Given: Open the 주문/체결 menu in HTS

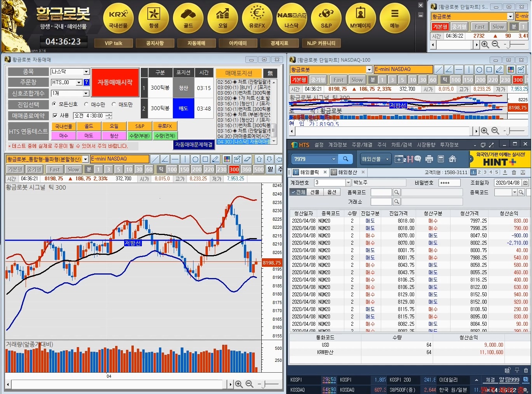Looking at the screenshot, I should (x=362, y=145).
